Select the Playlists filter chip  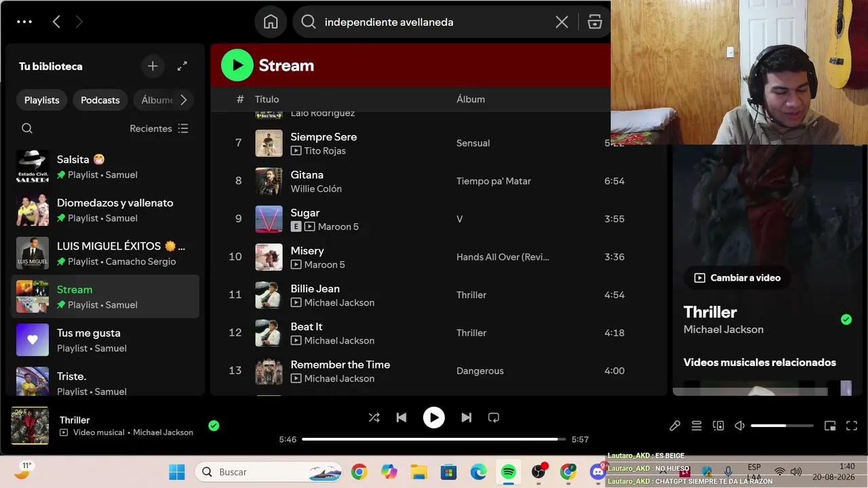coord(42,100)
